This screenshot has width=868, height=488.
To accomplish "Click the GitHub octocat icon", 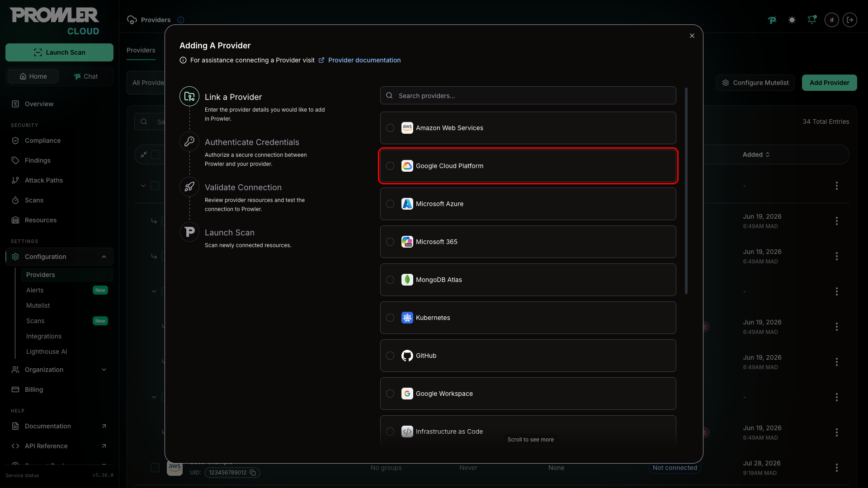I will (x=407, y=356).
